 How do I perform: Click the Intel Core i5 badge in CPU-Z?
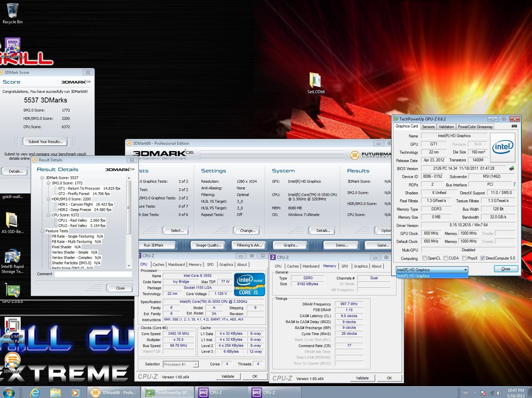249,285
